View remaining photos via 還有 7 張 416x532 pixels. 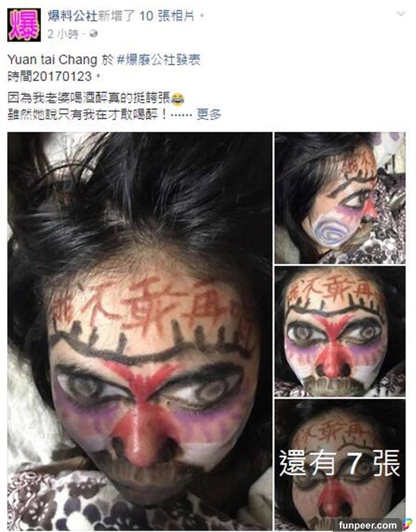point(340,464)
